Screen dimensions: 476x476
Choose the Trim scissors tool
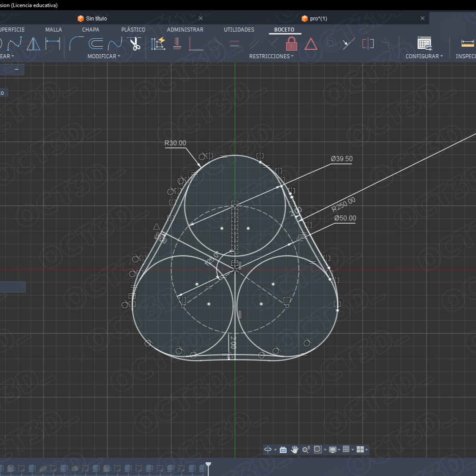[x=135, y=44]
